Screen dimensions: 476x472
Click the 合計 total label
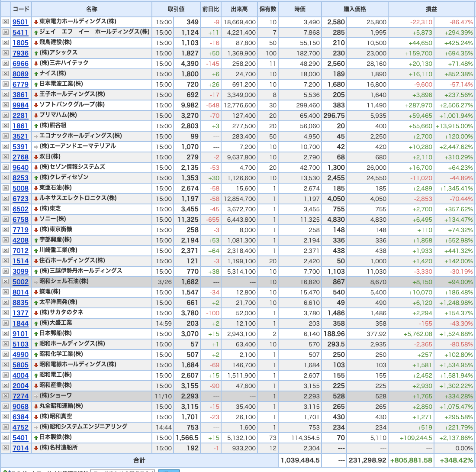pos(139,460)
